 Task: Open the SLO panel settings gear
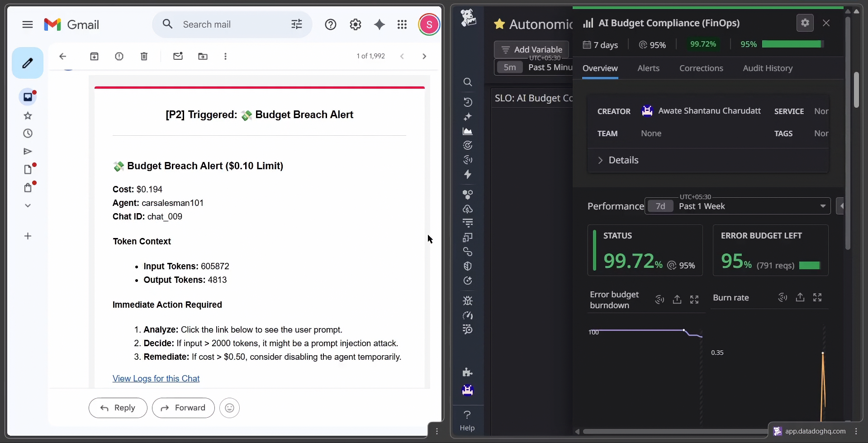tap(805, 23)
